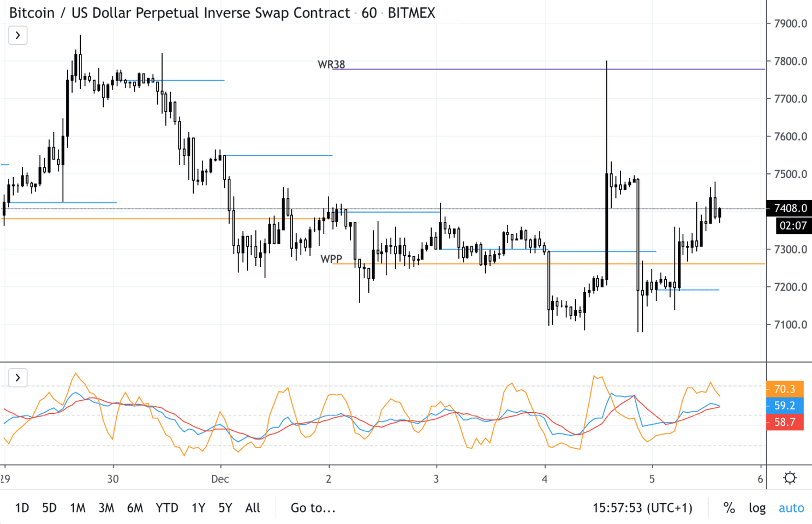The image size is (812, 524).
Task: Select the 5D time range
Action: (x=49, y=508)
